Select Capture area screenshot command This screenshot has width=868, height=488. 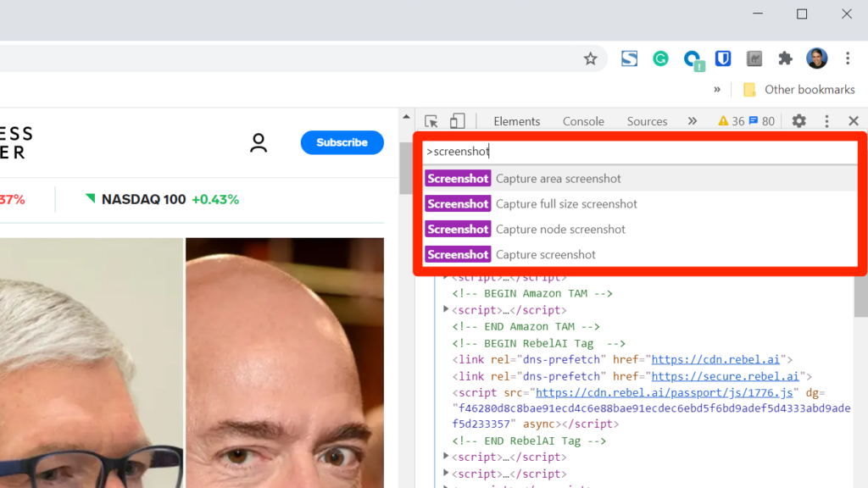[641, 179]
